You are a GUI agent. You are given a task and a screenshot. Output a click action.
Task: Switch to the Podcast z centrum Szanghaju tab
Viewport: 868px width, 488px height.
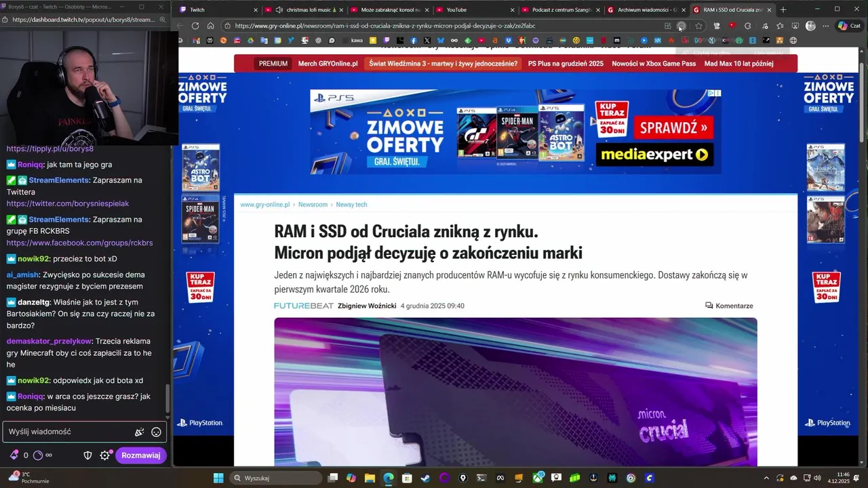point(561,9)
